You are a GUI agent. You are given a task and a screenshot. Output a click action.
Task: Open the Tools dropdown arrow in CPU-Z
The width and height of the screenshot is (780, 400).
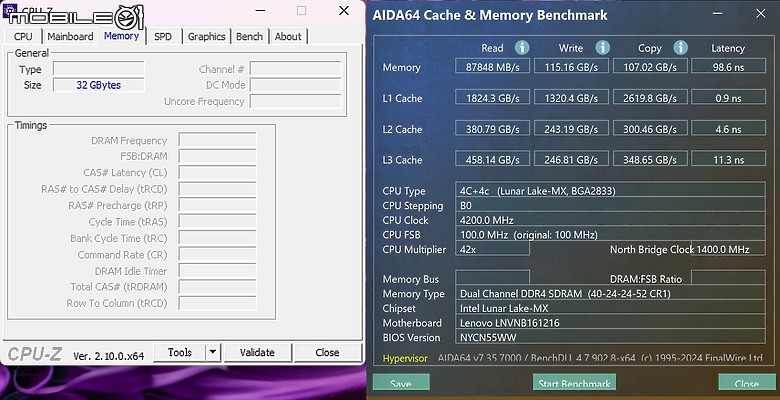213,352
